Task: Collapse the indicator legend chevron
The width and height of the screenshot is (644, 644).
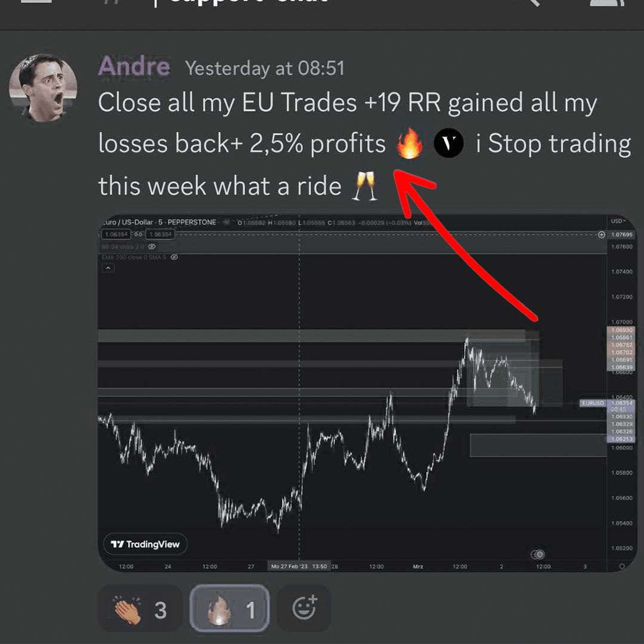Action: [x=108, y=268]
